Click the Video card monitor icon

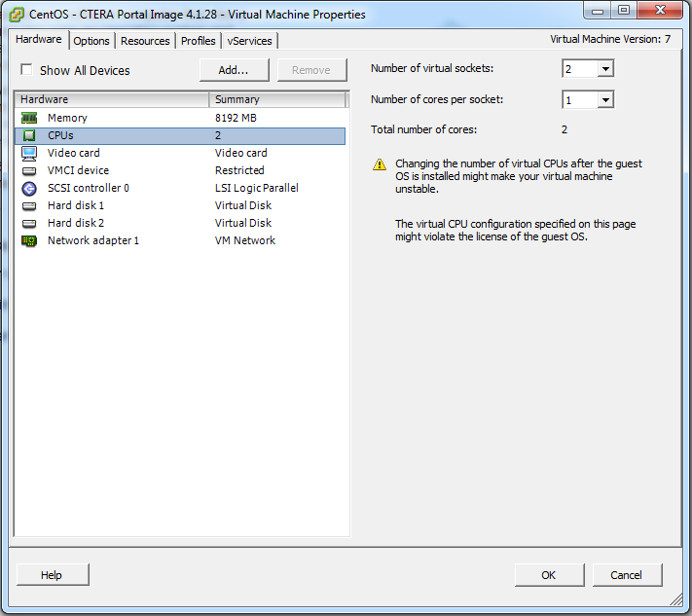[x=29, y=153]
